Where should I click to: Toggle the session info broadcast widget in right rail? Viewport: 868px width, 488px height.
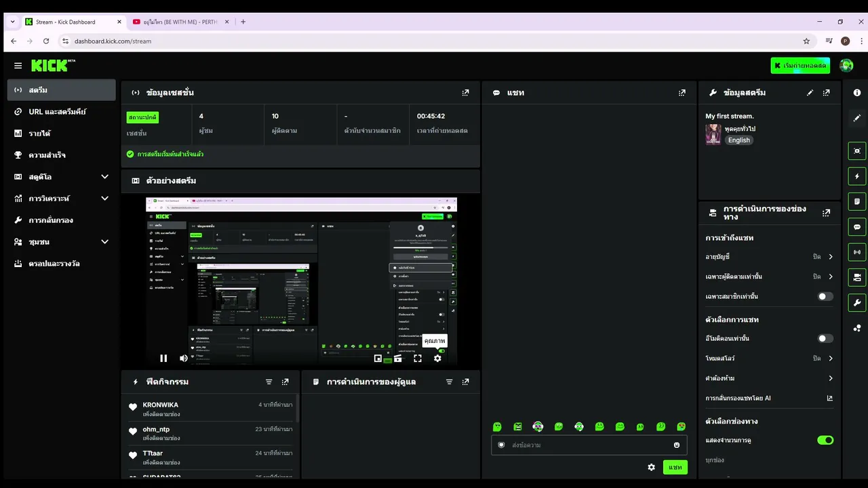click(x=857, y=252)
